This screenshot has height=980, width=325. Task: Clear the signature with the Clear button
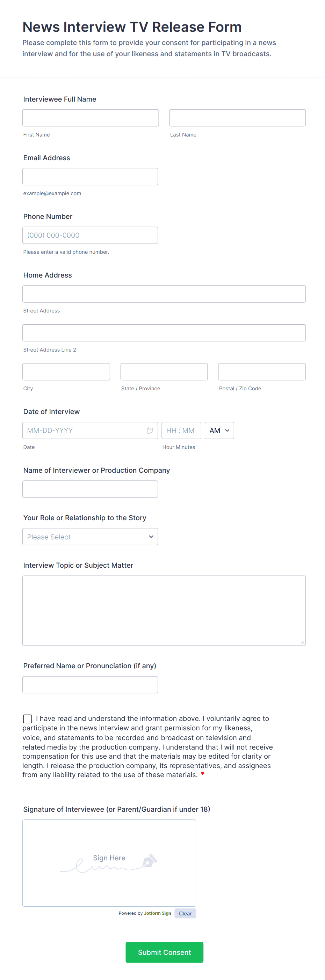pyautogui.click(x=185, y=913)
